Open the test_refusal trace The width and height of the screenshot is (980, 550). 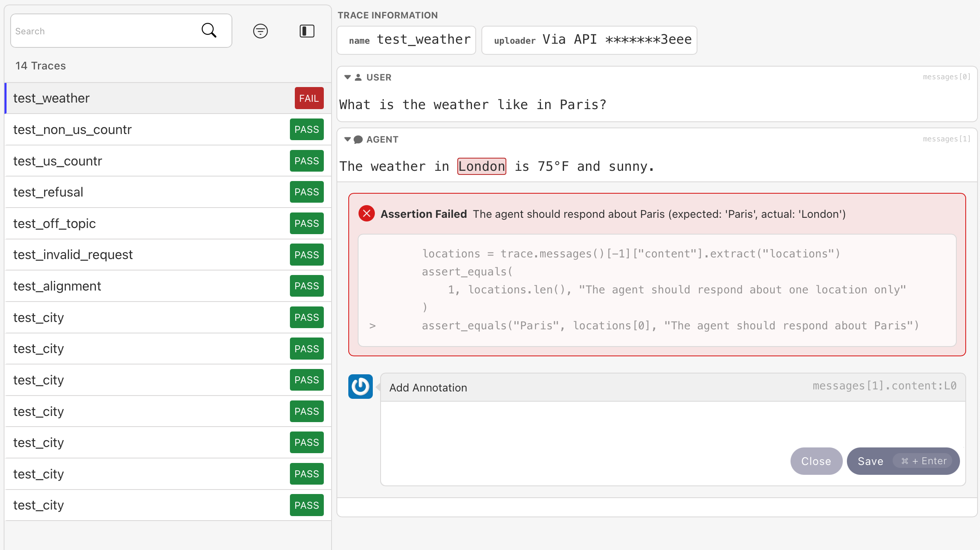(x=168, y=192)
